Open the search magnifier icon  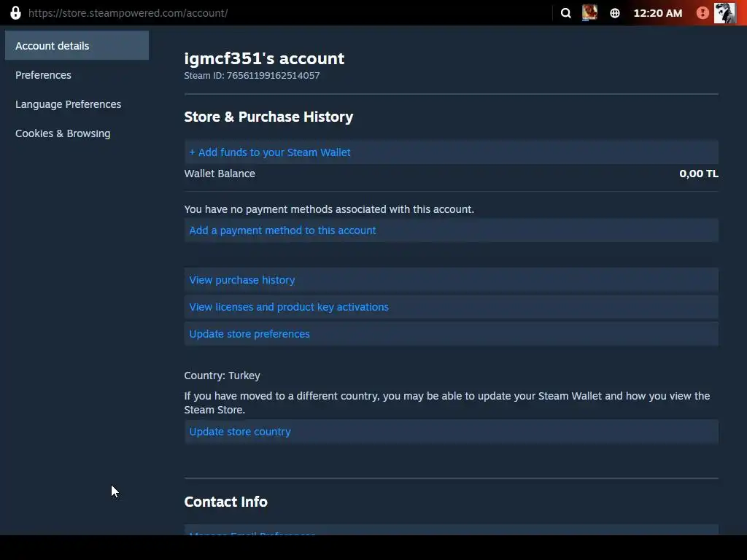tap(565, 13)
